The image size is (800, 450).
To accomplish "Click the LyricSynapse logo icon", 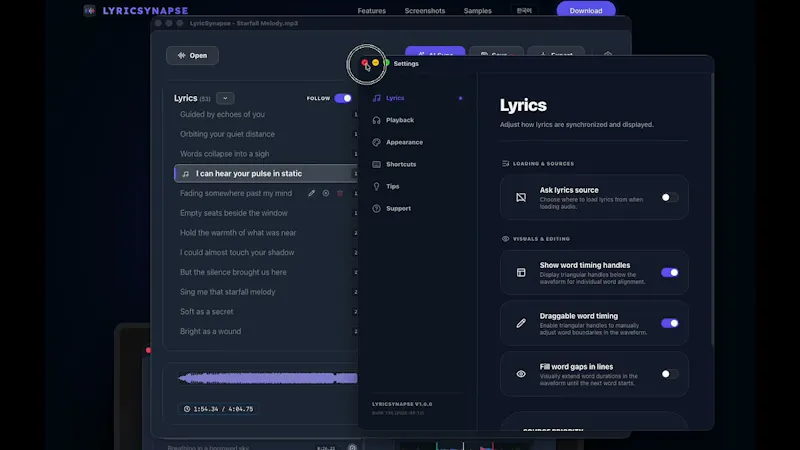I will tap(89, 10).
